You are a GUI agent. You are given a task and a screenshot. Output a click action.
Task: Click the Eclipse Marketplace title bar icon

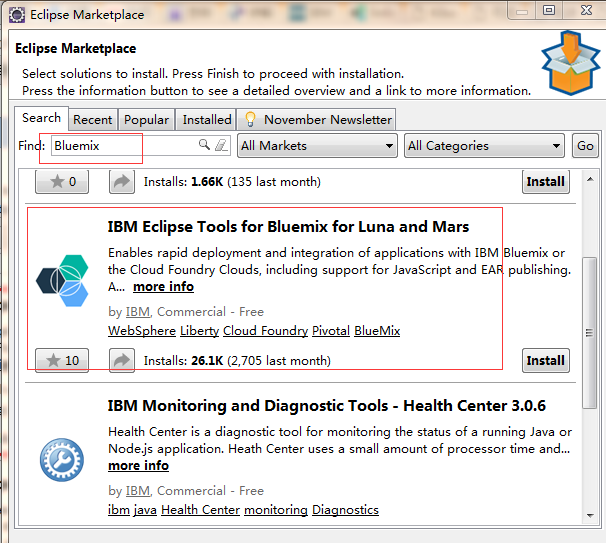click(x=17, y=15)
